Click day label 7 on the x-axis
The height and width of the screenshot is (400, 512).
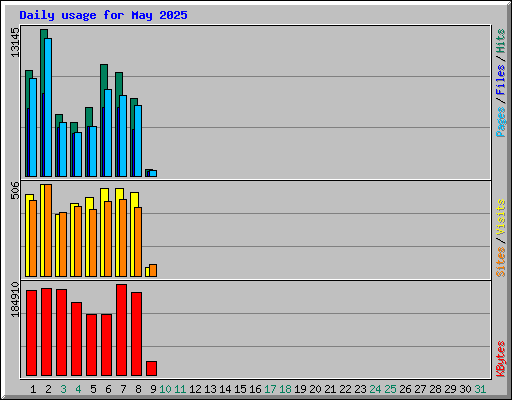(x=123, y=389)
